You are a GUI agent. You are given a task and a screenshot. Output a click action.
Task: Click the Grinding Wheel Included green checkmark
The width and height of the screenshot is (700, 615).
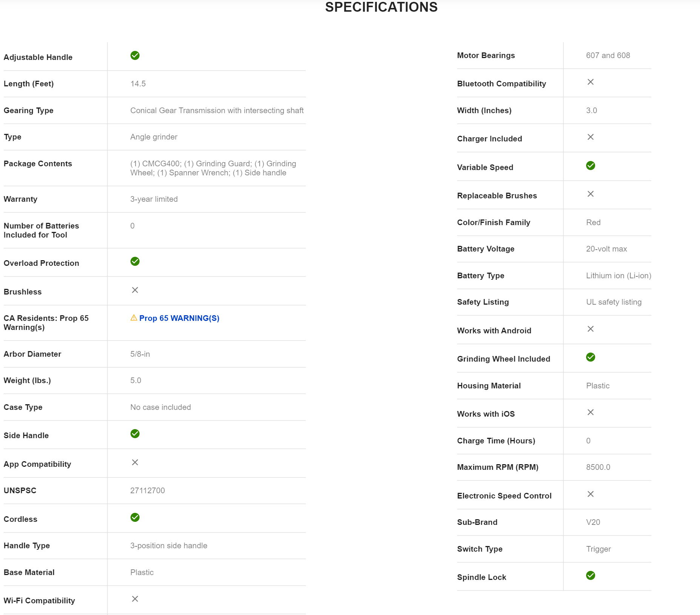coord(591,357)
